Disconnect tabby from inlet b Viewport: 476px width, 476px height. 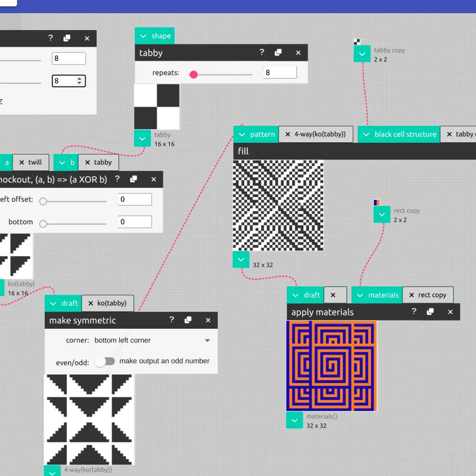87,162
